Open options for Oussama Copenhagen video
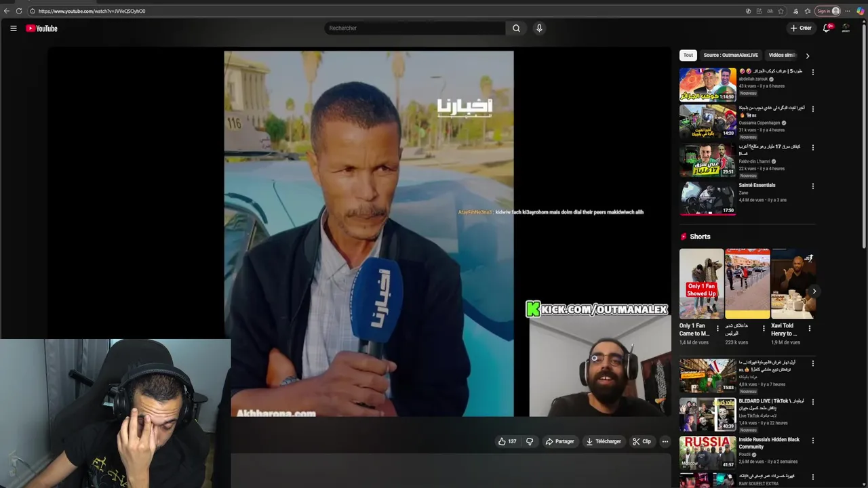868x488 pixels. (x=813, y=108)
